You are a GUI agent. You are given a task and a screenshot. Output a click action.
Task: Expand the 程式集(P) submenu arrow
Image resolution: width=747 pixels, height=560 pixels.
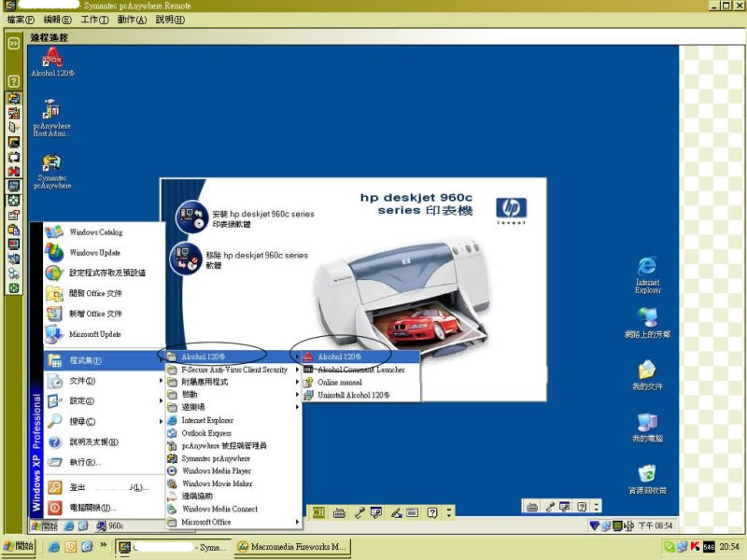161,360
